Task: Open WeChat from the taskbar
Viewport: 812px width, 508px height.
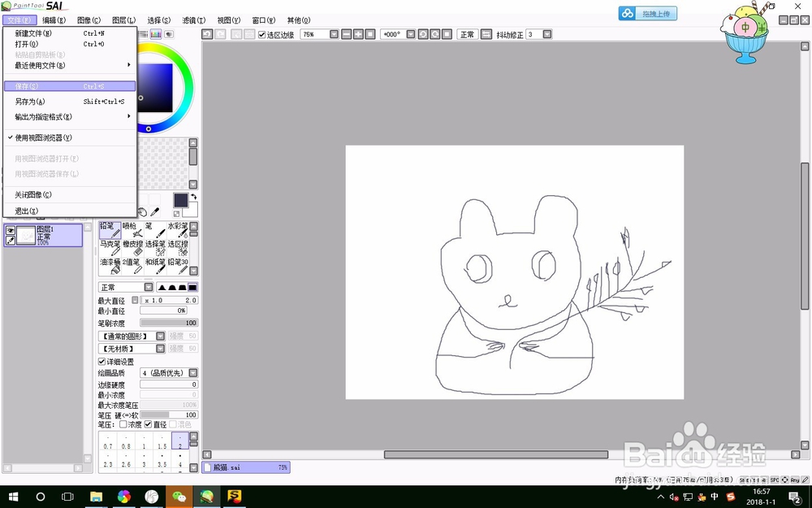Action: [179, 497]
